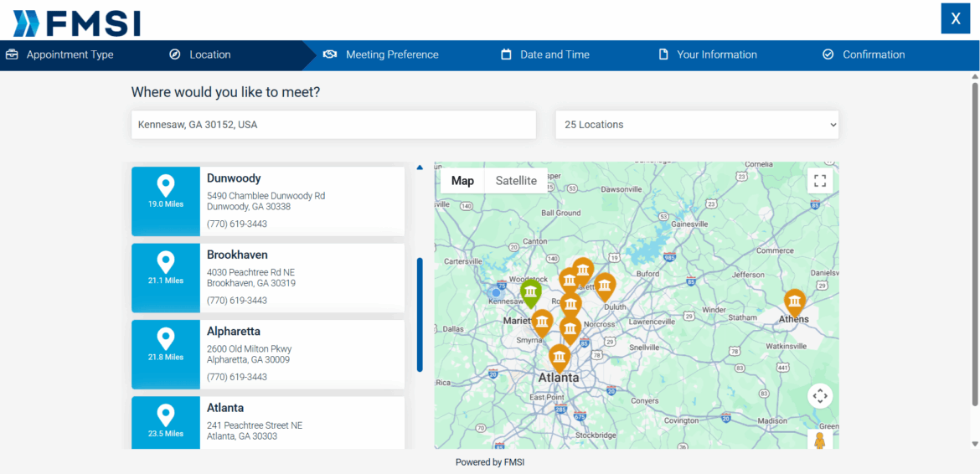Select the Map view type
980x474 pixels.
tap(462, 181)
